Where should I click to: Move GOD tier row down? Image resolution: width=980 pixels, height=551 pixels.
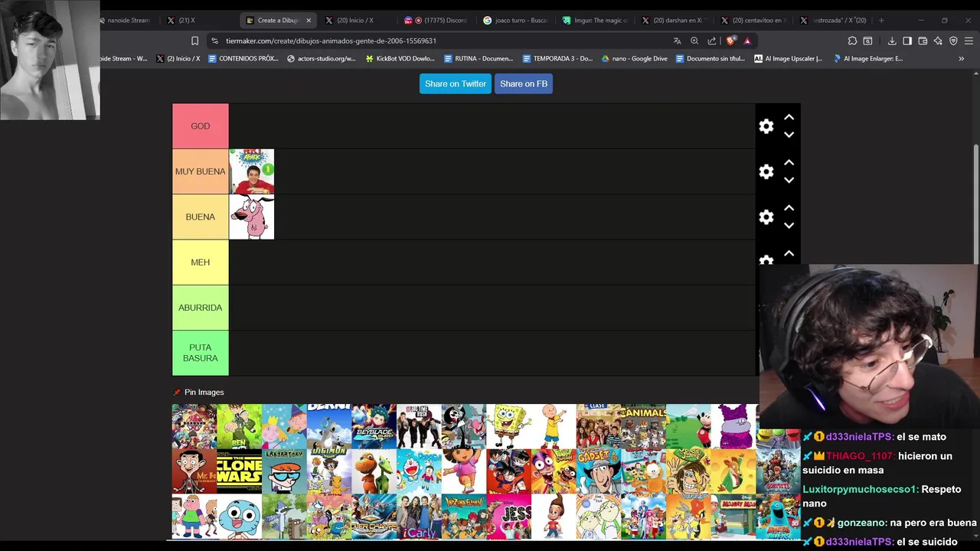[x=789, y=135]
